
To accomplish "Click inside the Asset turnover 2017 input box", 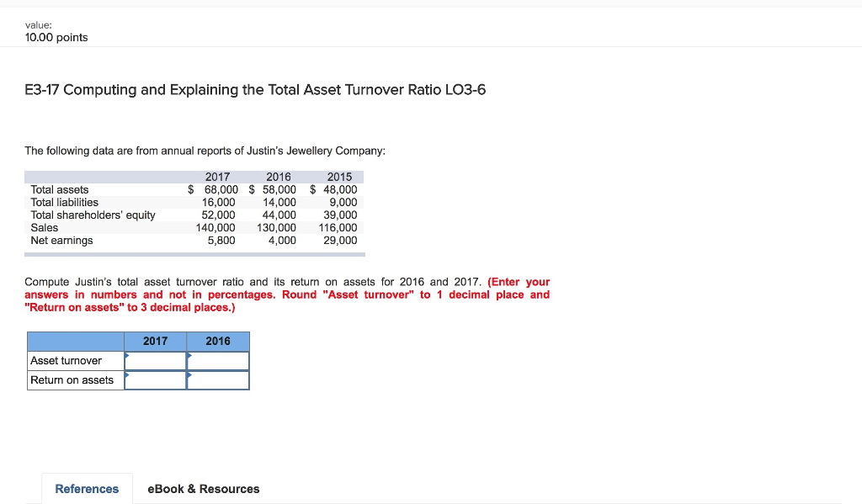I will coord(158,360).
